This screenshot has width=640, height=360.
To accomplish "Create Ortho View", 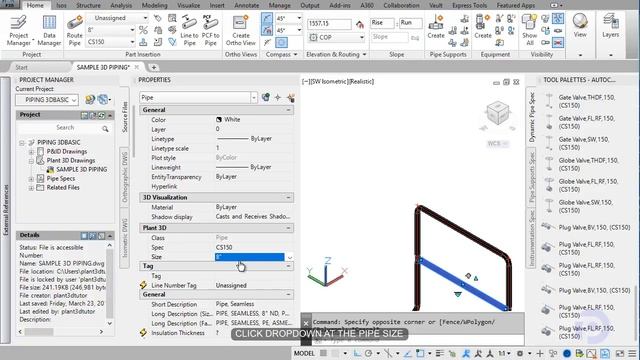I will 240,30.
